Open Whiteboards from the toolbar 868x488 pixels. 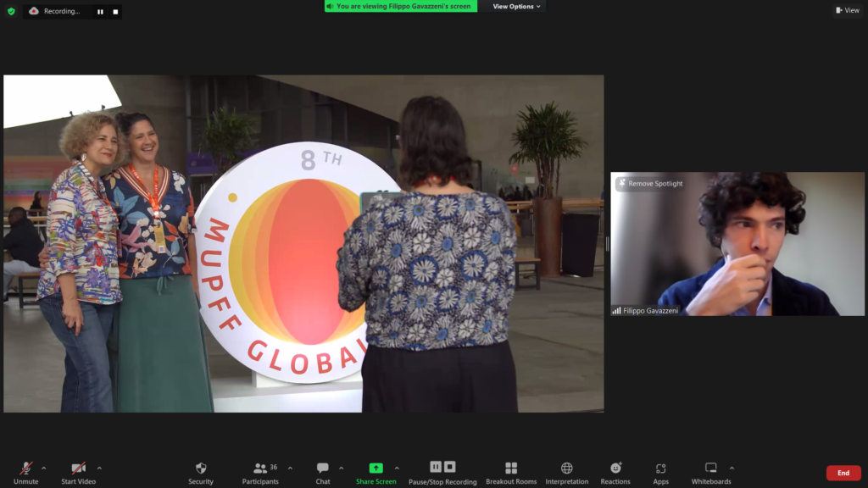coord(711,472)
